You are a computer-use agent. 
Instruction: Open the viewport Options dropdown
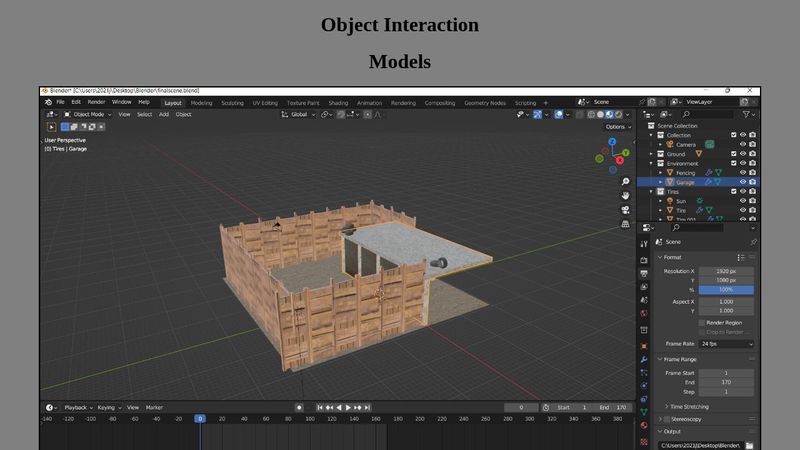[618, 127]
